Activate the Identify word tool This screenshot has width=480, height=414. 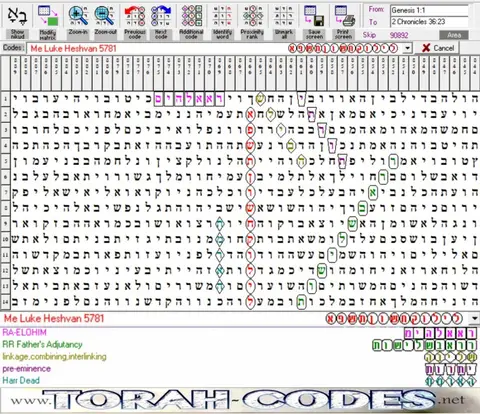coord(222,16)
